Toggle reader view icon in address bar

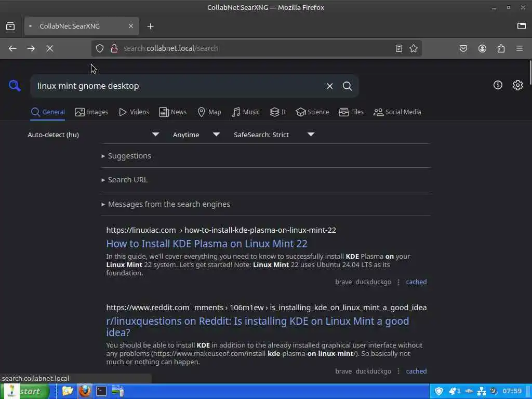399,48
